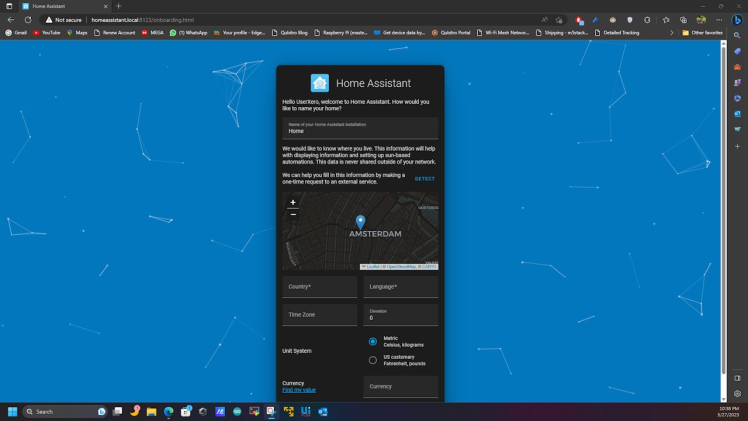The width and height of the screenshot is (748, 421).
Task: Click the Home Assistant logo icon
Action: [320, 83]
